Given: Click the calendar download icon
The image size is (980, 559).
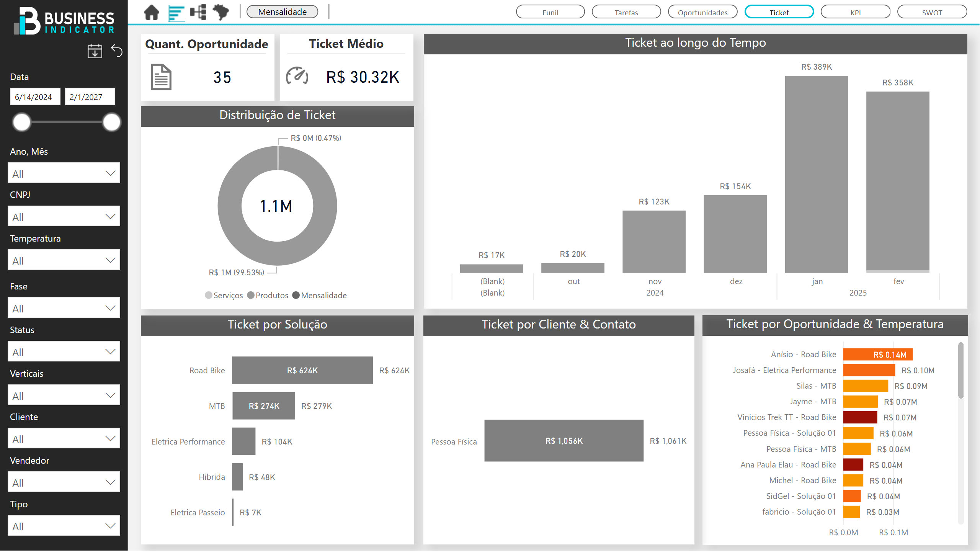Looking at the screenshot, I should point(95,51).
